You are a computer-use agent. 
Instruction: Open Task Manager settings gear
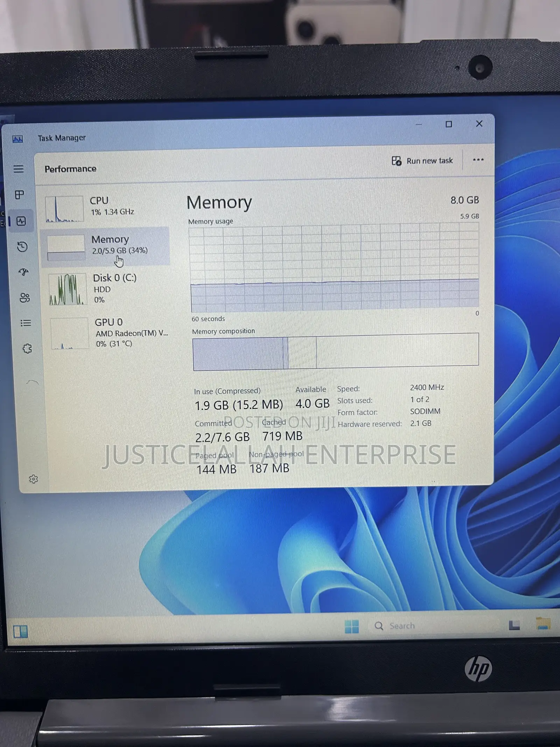pyautogui.click(x=34, y=479)
